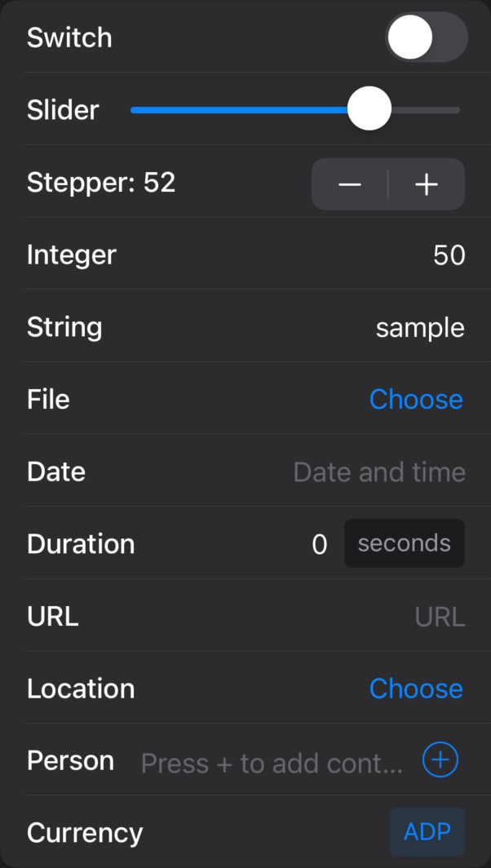The image size is (491, 868).
Task: Tap the Duration number field showing 0
Action: click(320, 545)
